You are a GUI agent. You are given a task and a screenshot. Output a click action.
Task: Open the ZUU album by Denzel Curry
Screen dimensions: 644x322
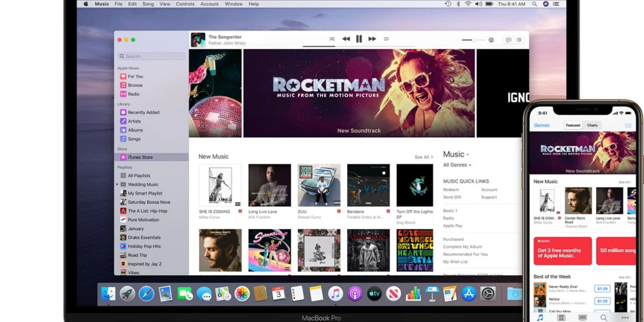tap(319, 185)
